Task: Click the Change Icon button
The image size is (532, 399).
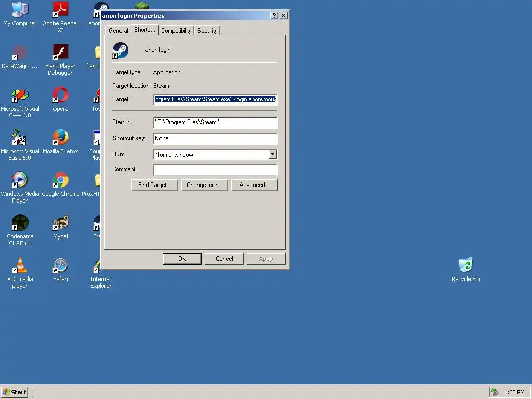Action: click(x=205, y=185)
